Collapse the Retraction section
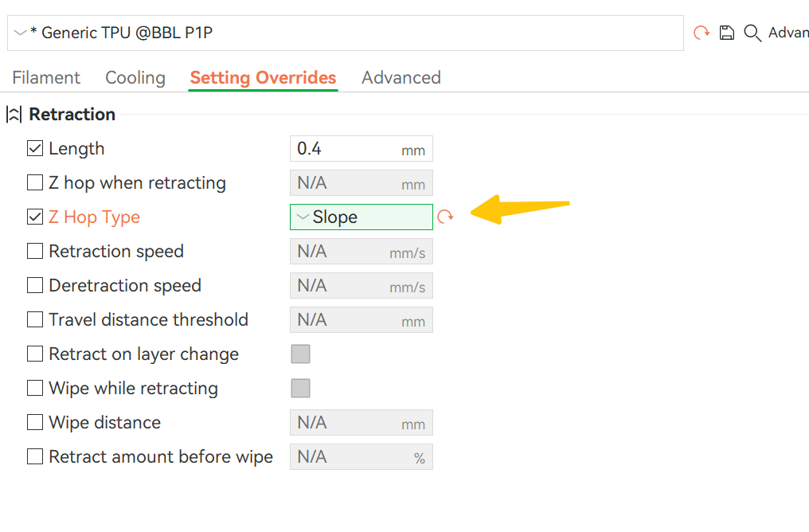Screen dimensions: 809x532 [14, 114]
